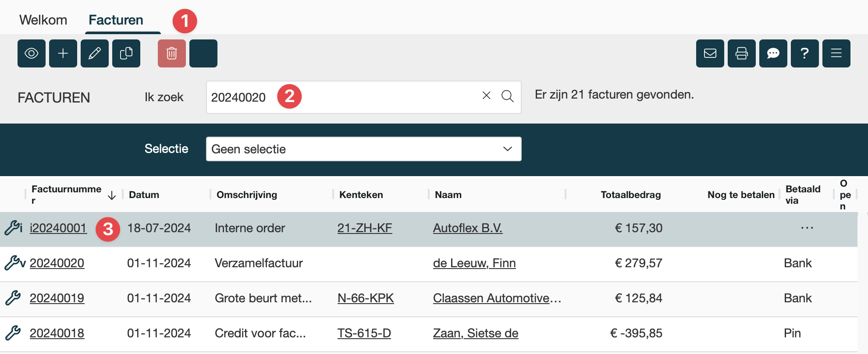The height and width of the screenshot is (354, 868).
Task: Expand the Selectie dropdown
Action: pyautogui.click(x=363, y=149)
